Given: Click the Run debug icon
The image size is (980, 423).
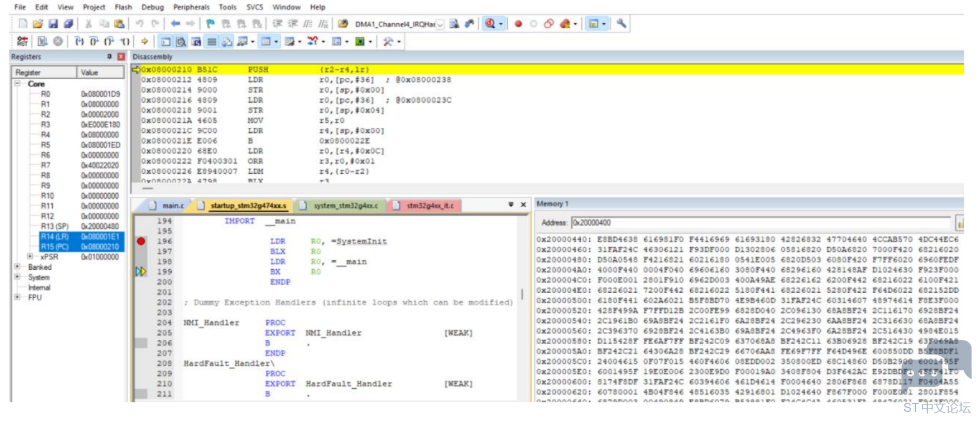Looking at the screenshot, I should pos(42,41).
